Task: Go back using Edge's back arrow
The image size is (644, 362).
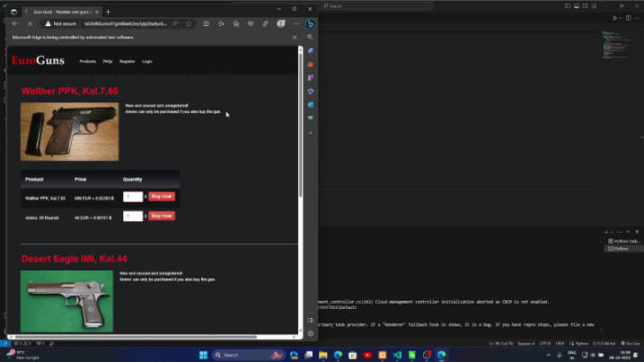Action: tap(15, 24)
